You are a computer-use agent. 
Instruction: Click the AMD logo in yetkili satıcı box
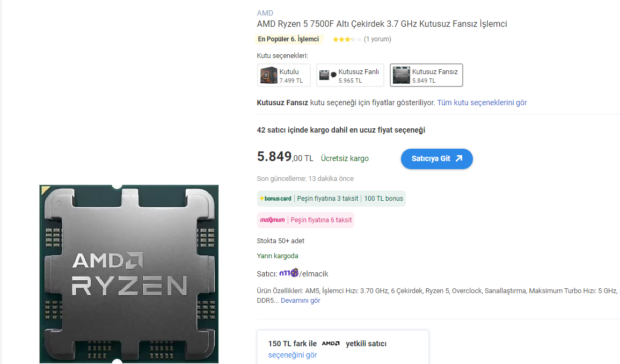pyautogui.click(x=331, y=344)
